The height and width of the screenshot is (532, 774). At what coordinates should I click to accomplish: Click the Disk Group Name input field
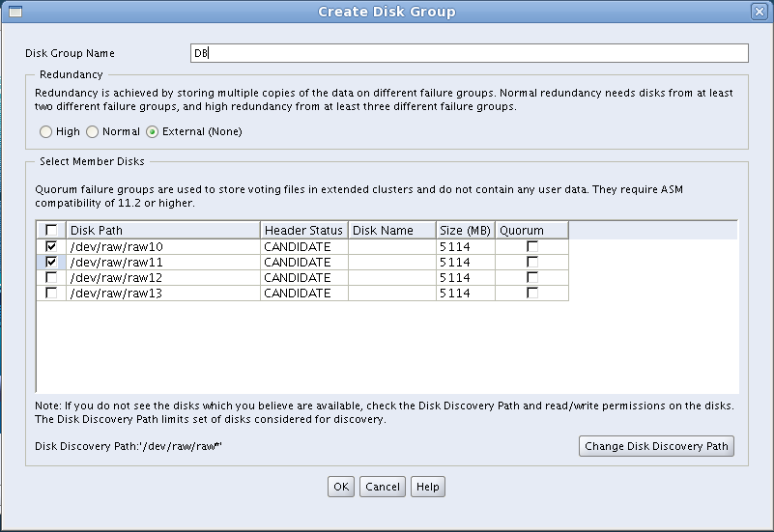pyautogui.click(x=469, y=53)
